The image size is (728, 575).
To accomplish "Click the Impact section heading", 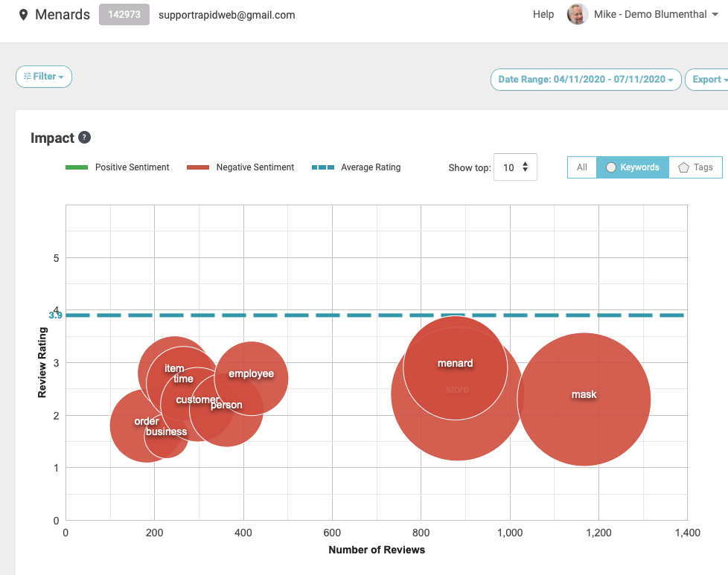I will 52,138.
